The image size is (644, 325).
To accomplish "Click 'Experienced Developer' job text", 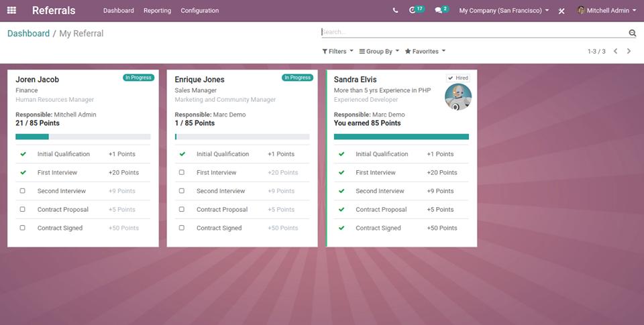I will click(366, 100).
